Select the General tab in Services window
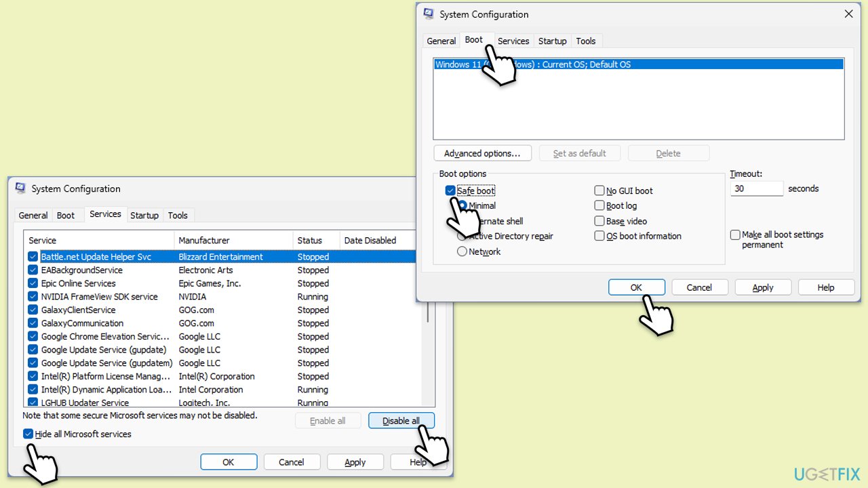Screen dimensions: 868x488 [x=33, y=215]
